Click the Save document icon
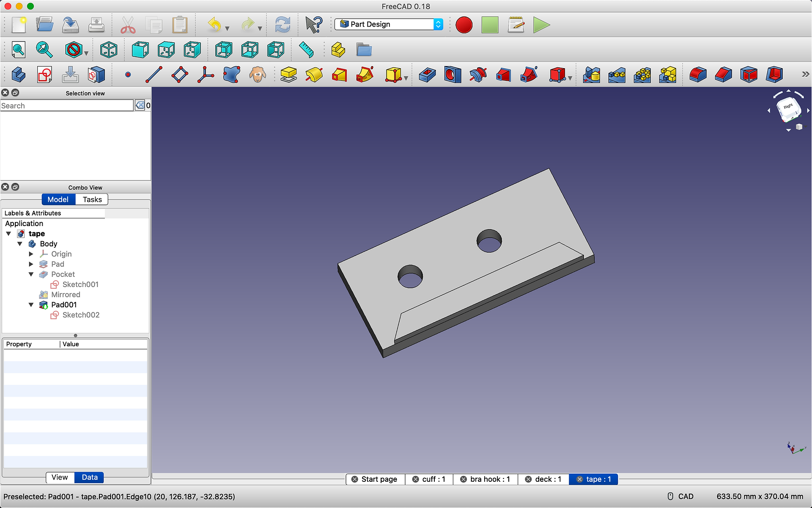 tap(71, 25)
